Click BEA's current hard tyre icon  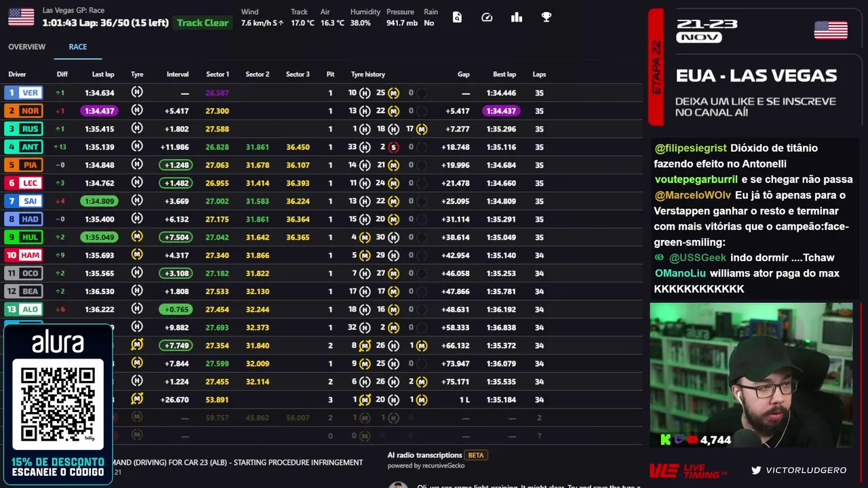[x=137, y=291]
